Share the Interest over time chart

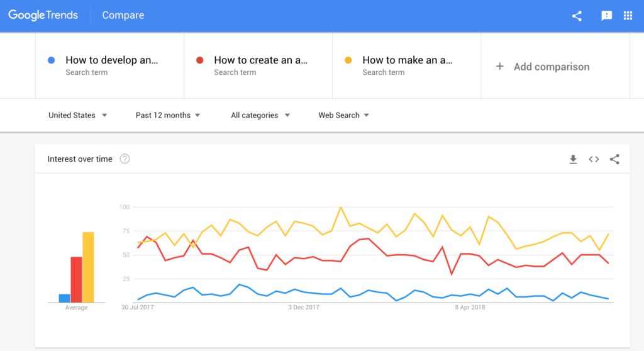614,159
